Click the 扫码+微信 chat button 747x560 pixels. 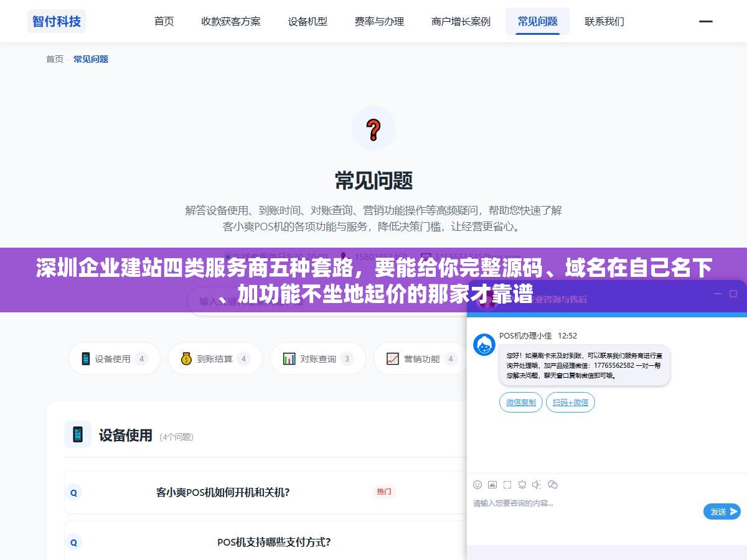[570, 402]
